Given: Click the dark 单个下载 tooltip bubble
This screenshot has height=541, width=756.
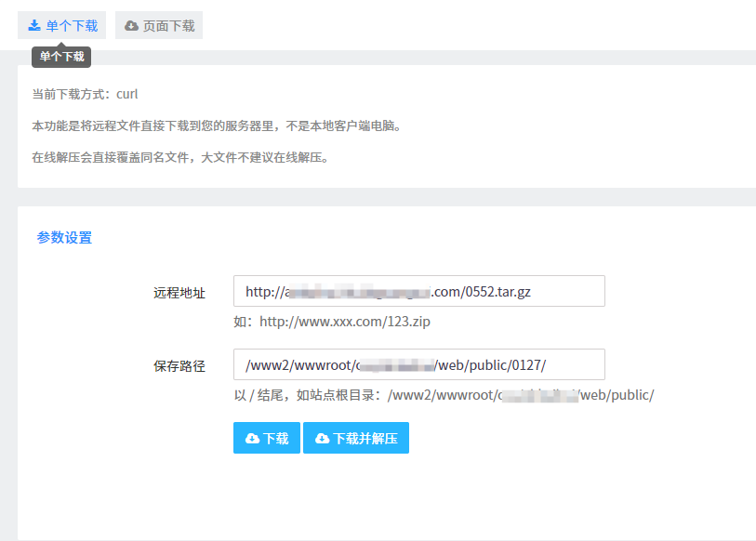Looking at the screenshot, I should (x=61, y=57).
